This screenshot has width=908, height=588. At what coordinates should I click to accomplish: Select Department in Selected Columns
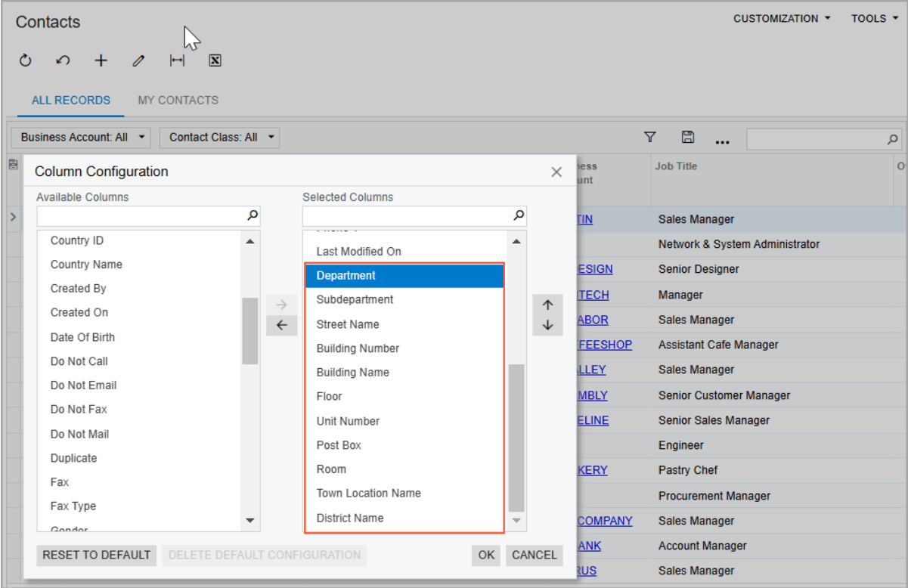tap(405, 276)
